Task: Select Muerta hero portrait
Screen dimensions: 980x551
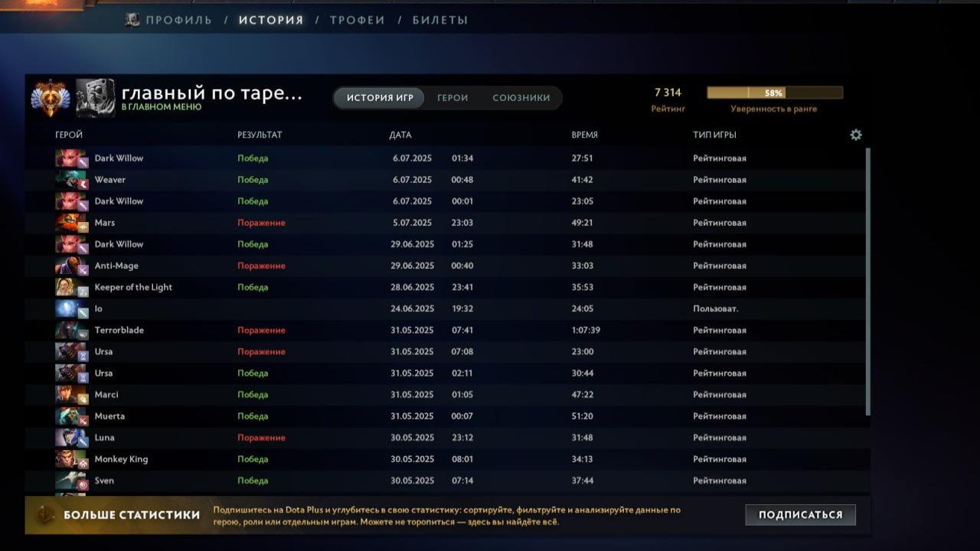Action: coord(72,416)
